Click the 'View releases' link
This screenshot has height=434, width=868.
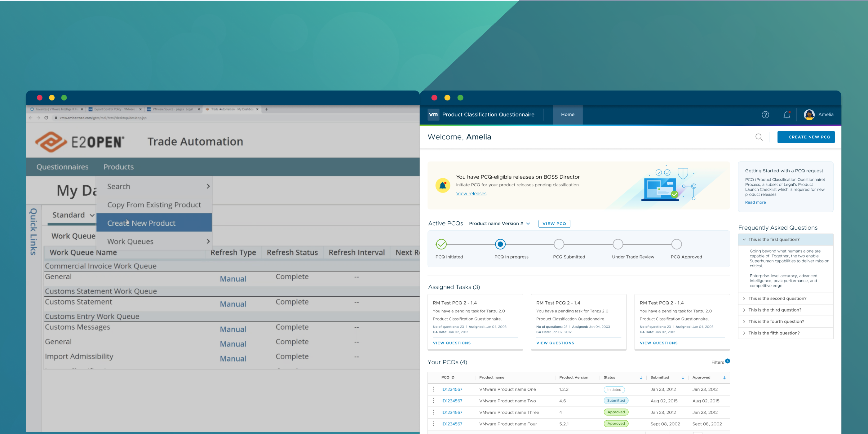pyautogui.click(x=471, y=193)
